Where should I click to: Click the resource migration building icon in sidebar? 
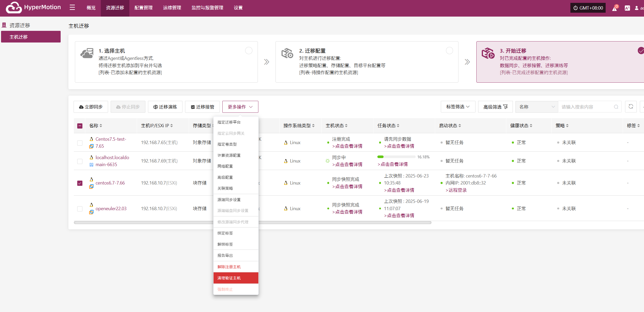point(4,25)
